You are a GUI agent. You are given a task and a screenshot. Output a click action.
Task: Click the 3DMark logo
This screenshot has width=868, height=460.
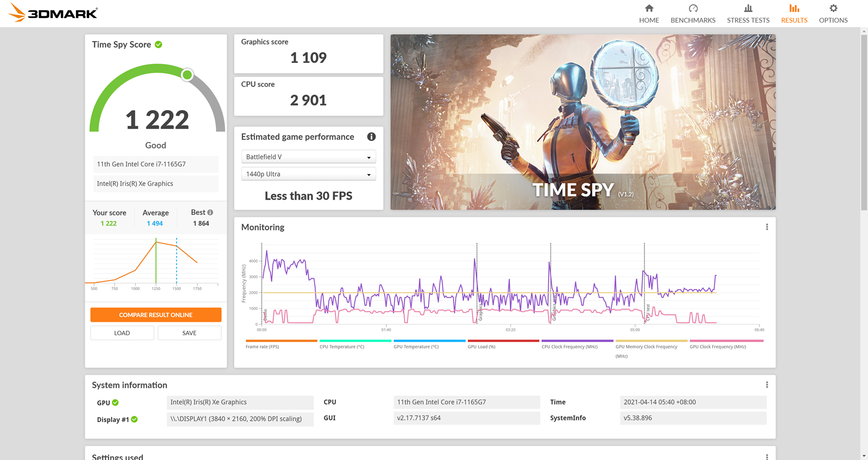(53, 13)
